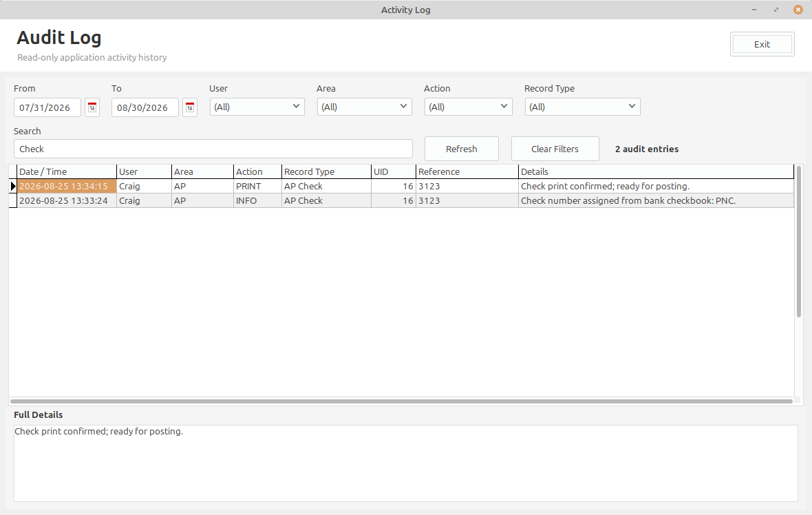Screen dimensions: 812x515
Task: Click the Exit button
Action: [762, 44]
